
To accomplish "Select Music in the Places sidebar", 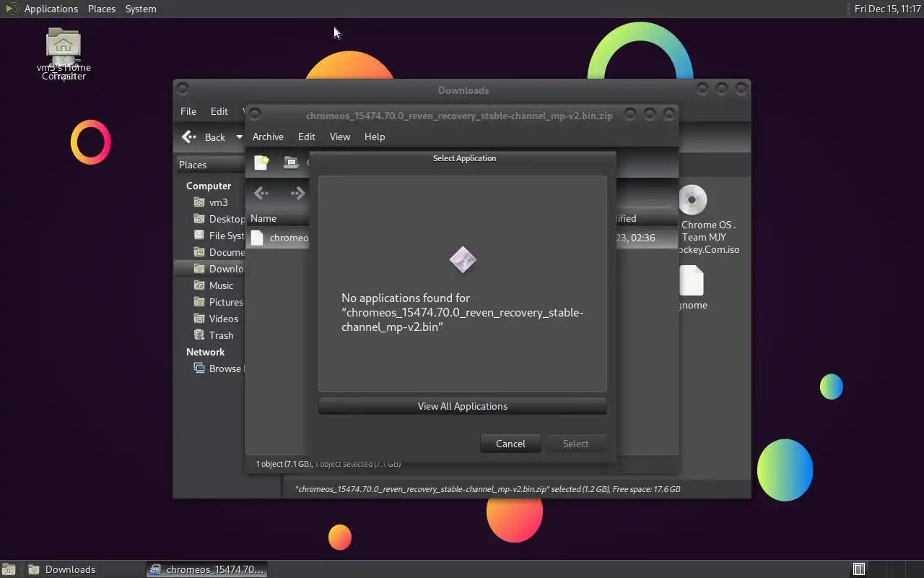I will (219, 285).
